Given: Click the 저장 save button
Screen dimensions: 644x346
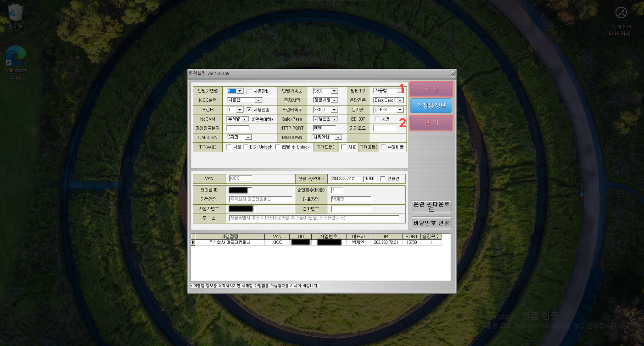Looking at the screenshot, I should click(431, 89).
